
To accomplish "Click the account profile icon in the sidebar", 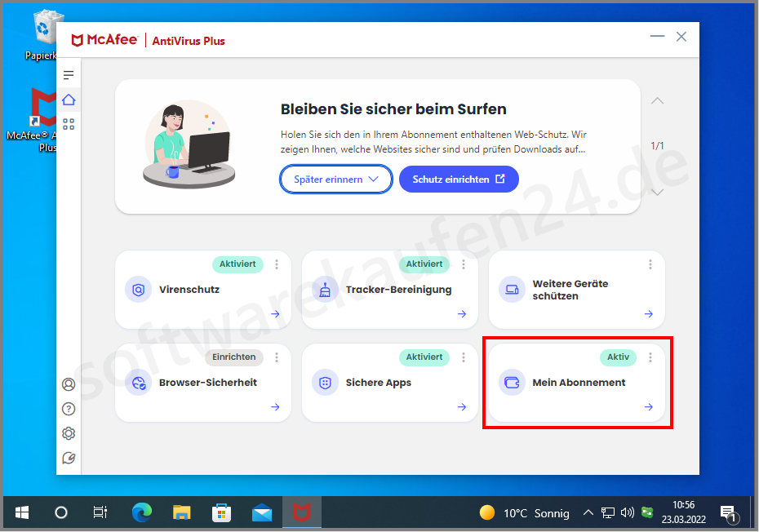I will tap(69, 383).
